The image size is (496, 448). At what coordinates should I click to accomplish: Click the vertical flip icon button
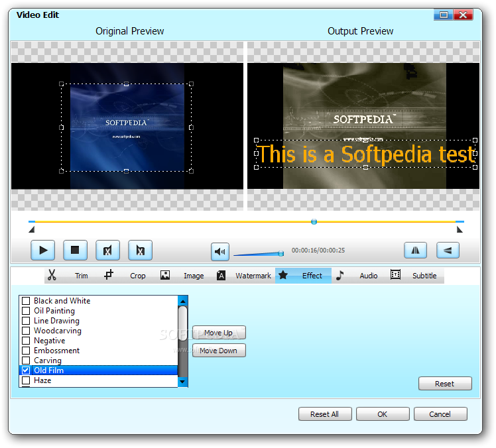(x=448, y=251)
